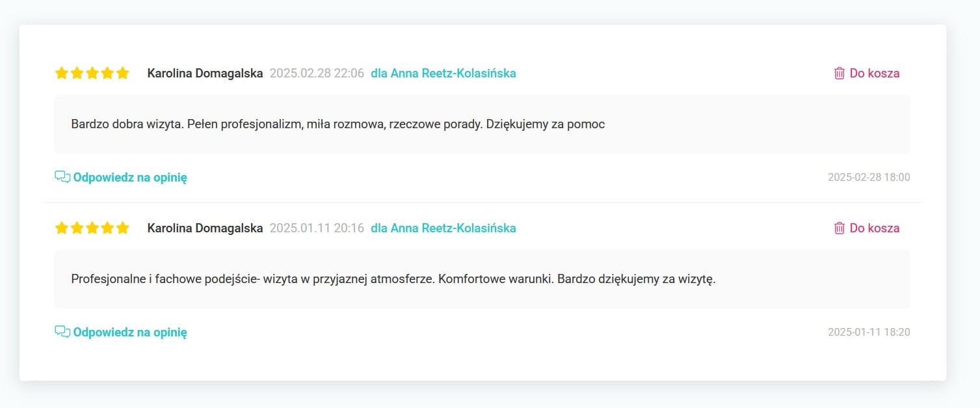
Task: Select Karolina Domagalska's name on the 2025.02.28 review
Action: pyautogui.click(x=205, y=73)
